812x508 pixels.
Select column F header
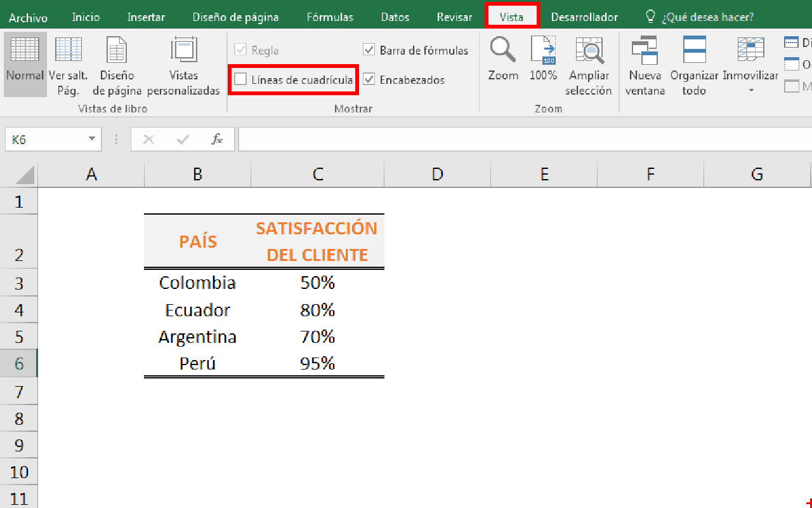tap(651, 174)
